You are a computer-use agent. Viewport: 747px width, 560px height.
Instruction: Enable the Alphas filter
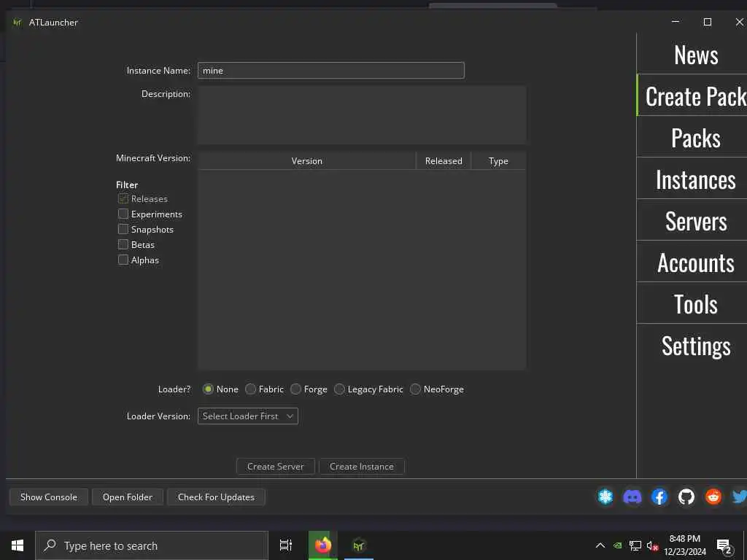click(x=123, y=260)
